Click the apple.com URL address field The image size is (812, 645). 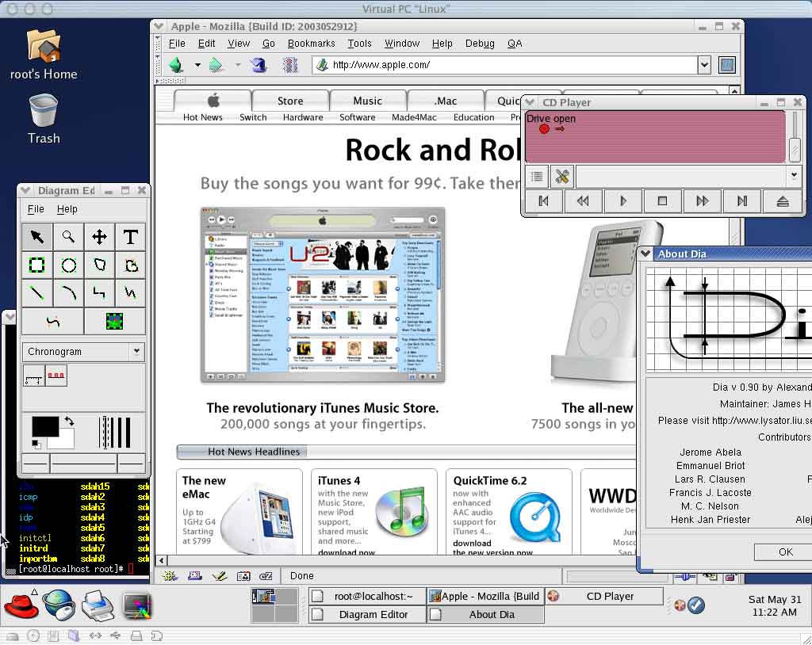click(x=507, y=65)
